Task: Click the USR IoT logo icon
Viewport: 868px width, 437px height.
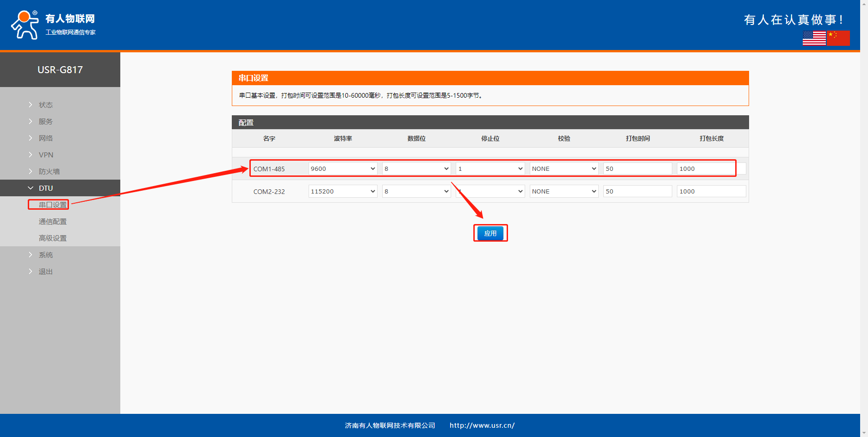Action: point(25,25)
